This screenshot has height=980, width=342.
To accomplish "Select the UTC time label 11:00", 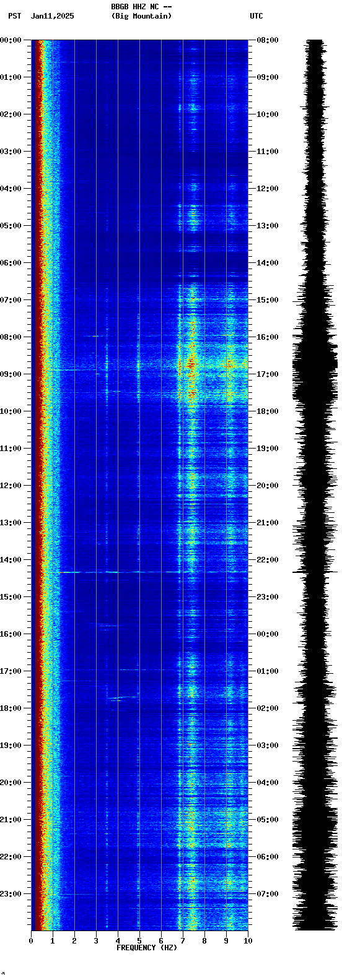I will click(x=268, y=152).
